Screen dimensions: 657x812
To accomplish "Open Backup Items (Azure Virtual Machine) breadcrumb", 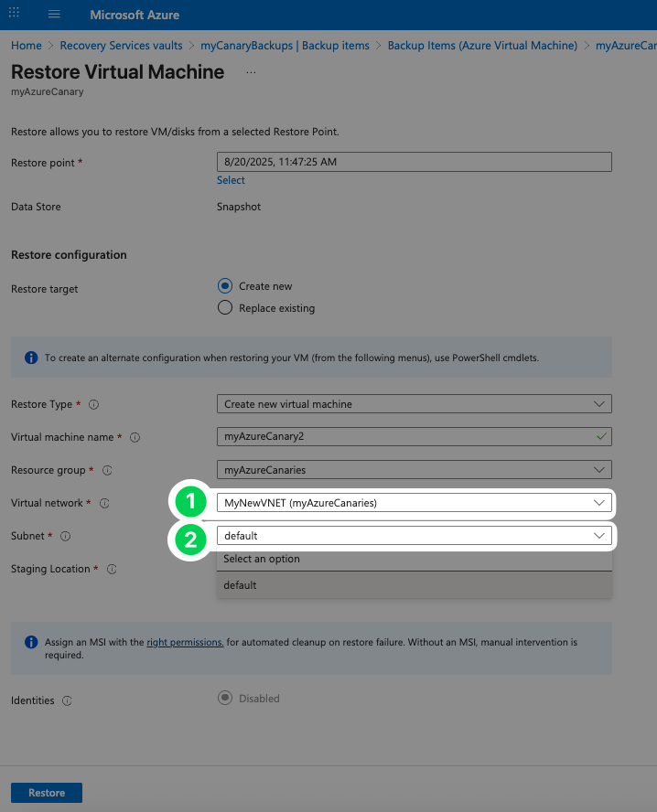I will click(x=482, y=46).
